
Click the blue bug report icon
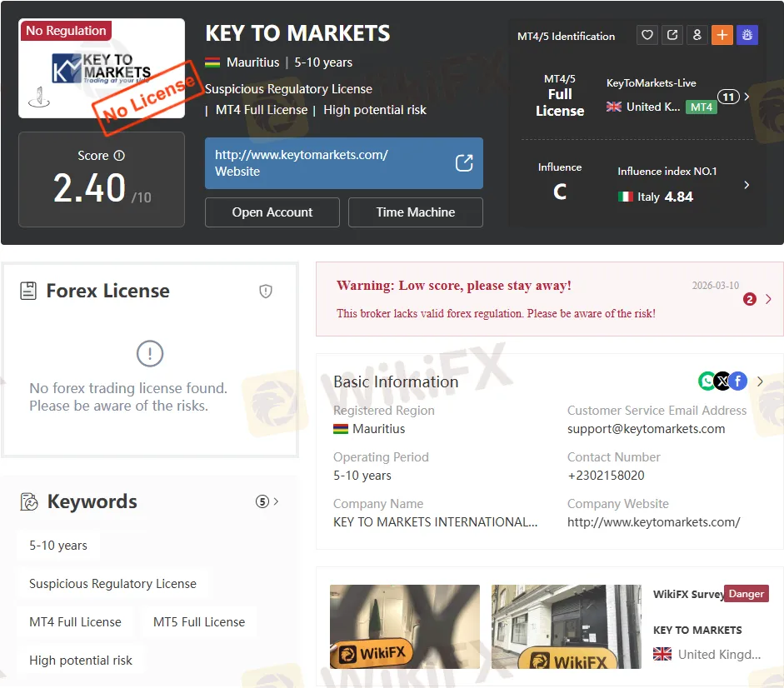[747, 35]
